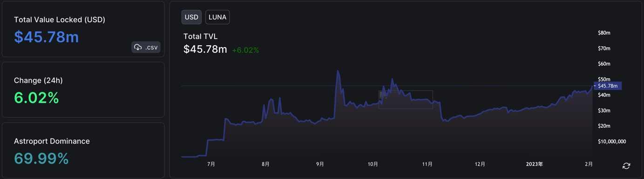644x179 pixels.
Task: Click the 8月 x-axis label
Action: 265,164
